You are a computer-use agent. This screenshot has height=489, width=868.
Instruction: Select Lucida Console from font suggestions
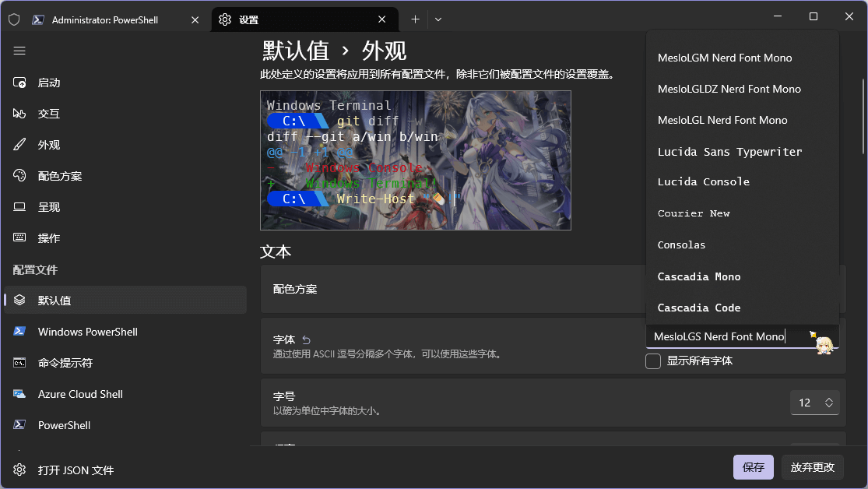703,181
